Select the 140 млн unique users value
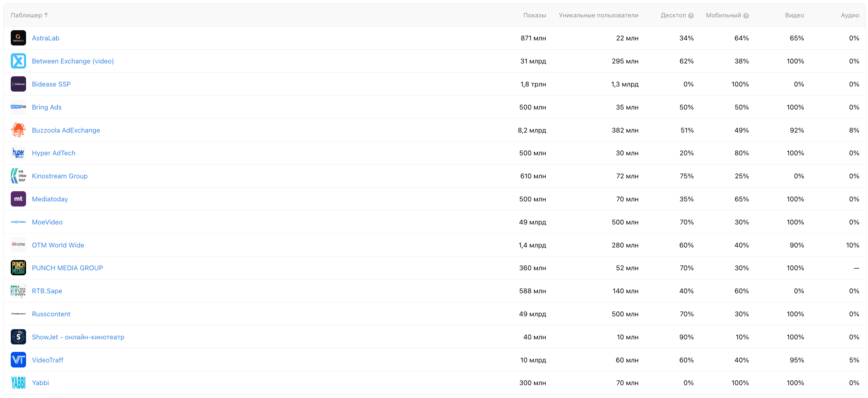 point(625,291)
